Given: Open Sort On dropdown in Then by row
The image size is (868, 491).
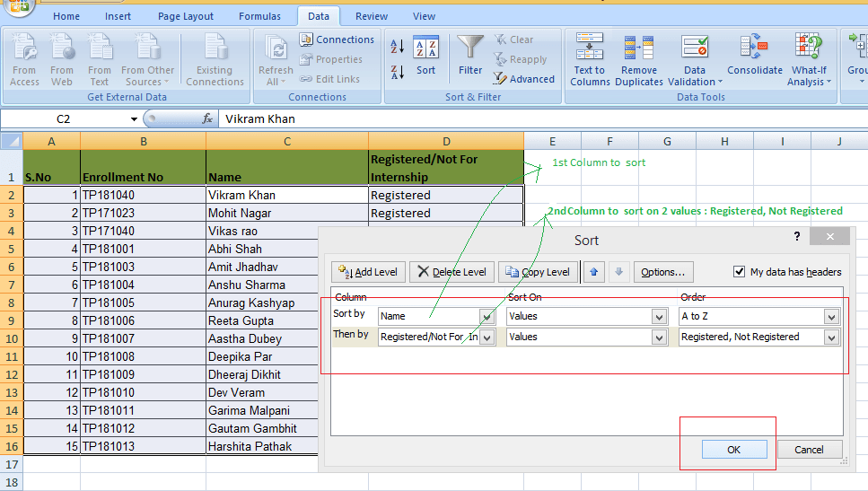Looking at the screenshot, I should point(659,338).
